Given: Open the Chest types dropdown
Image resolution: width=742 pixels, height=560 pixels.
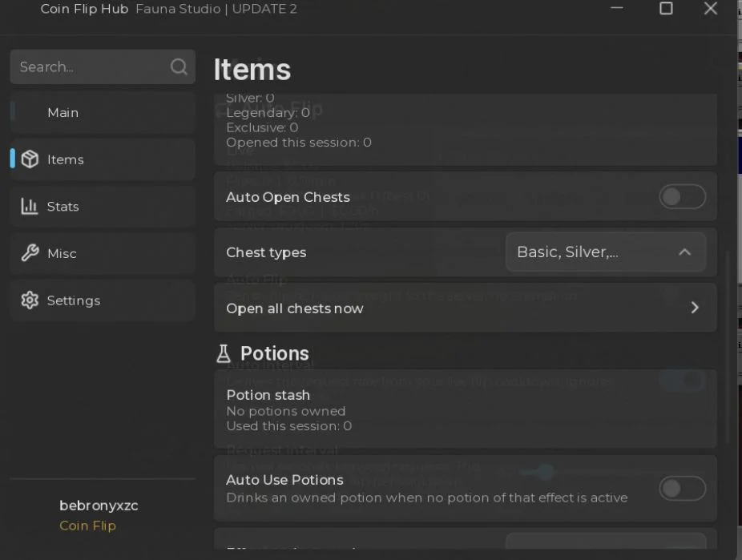Looking at the screenshot, I should click(x=606, y=252).
